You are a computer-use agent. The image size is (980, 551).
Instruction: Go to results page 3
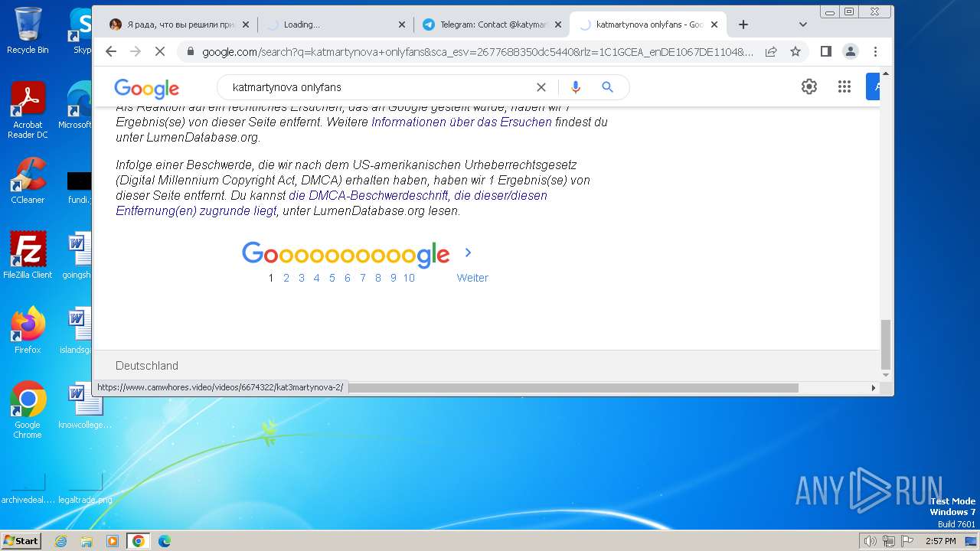pyautogui.click(x=302, y=278)
